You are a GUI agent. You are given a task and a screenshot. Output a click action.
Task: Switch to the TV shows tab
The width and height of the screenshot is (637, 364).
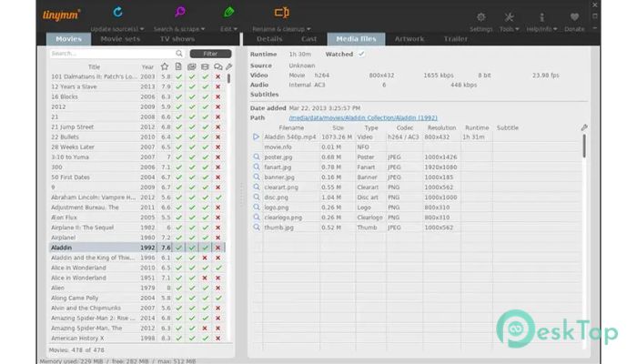[177, 39]
